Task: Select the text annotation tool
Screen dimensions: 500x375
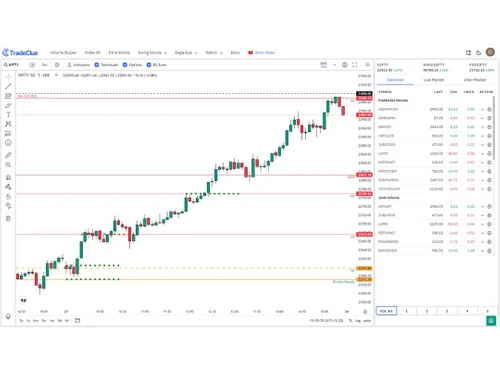Action: pyautogui.click(x=8, y=115)
